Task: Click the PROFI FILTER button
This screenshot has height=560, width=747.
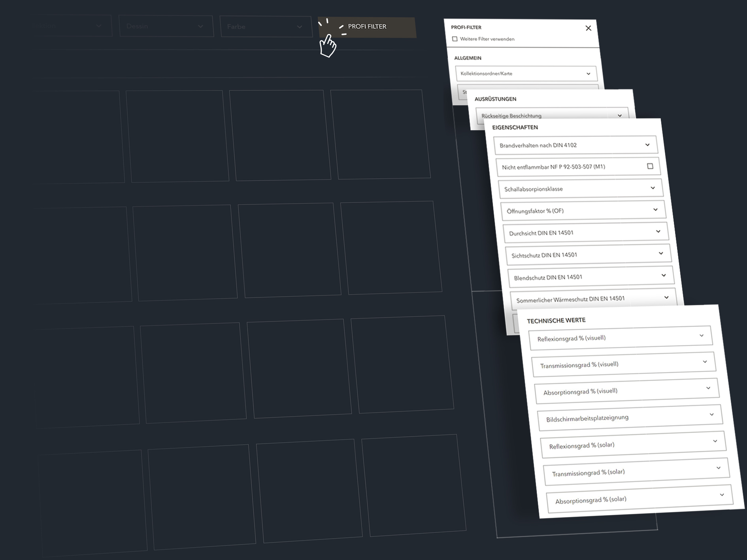Action: click(367, 27)
